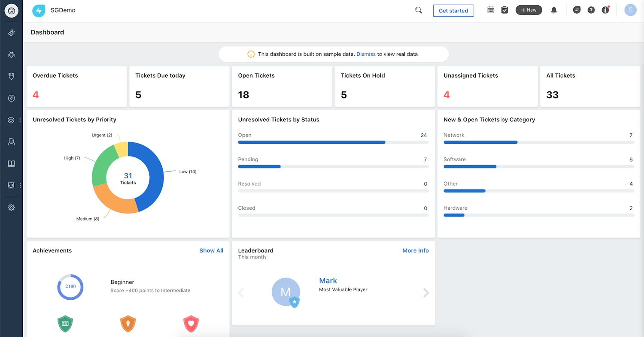The height and width of the screenshot is (337, 644).
Task: Click Mark's avatar in the leaderboard
Action: (286, 292)
